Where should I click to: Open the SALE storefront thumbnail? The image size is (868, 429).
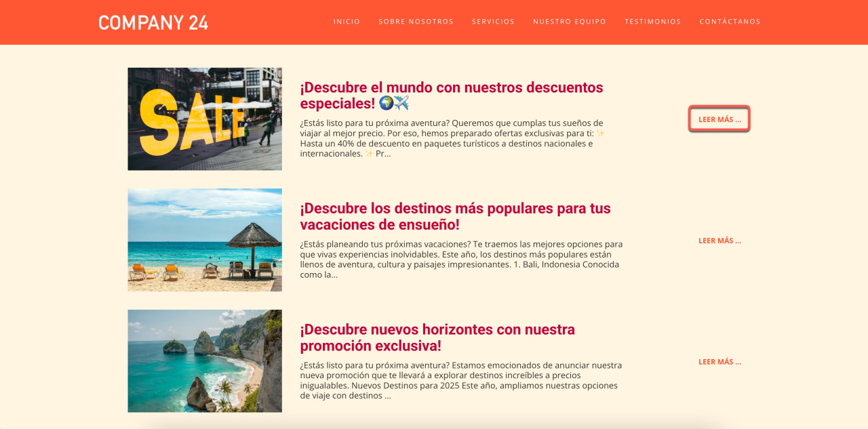coord(205,119)
